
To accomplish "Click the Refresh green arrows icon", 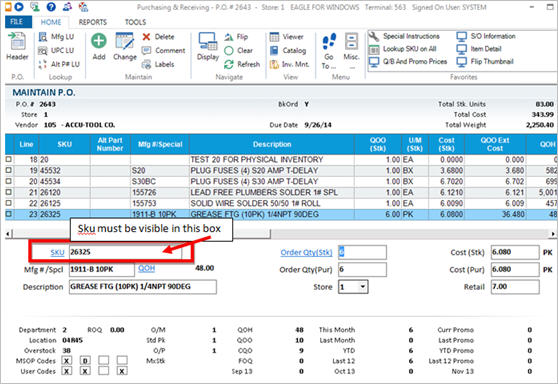I will pos(229,64).
